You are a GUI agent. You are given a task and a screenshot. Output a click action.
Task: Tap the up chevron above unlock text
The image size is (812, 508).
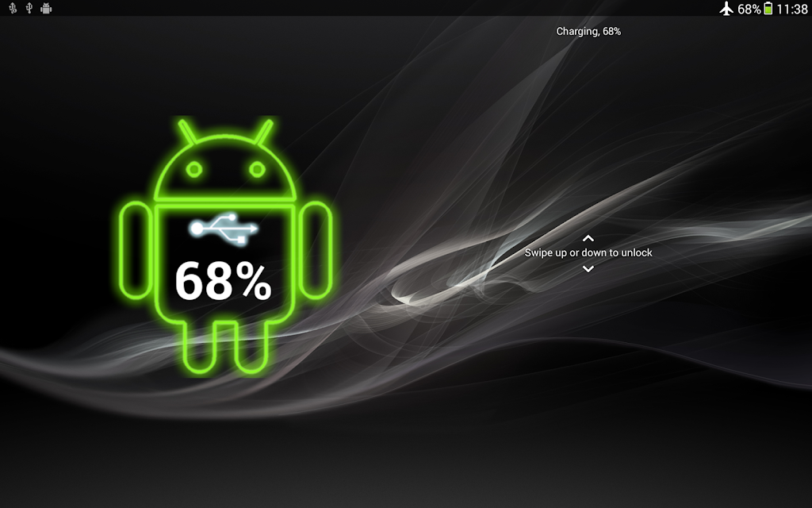[588, 238]
